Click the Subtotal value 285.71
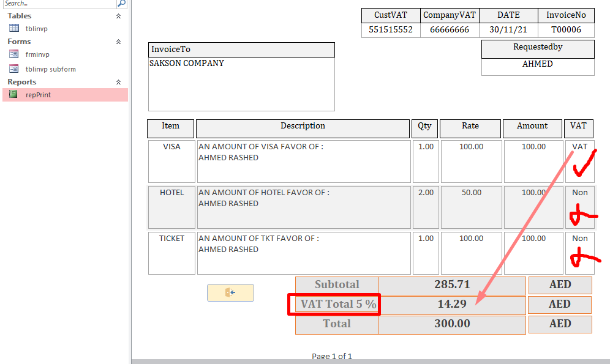Image resolution: width=610 pixels, height=364 pixels. click(x=452, y=284)
